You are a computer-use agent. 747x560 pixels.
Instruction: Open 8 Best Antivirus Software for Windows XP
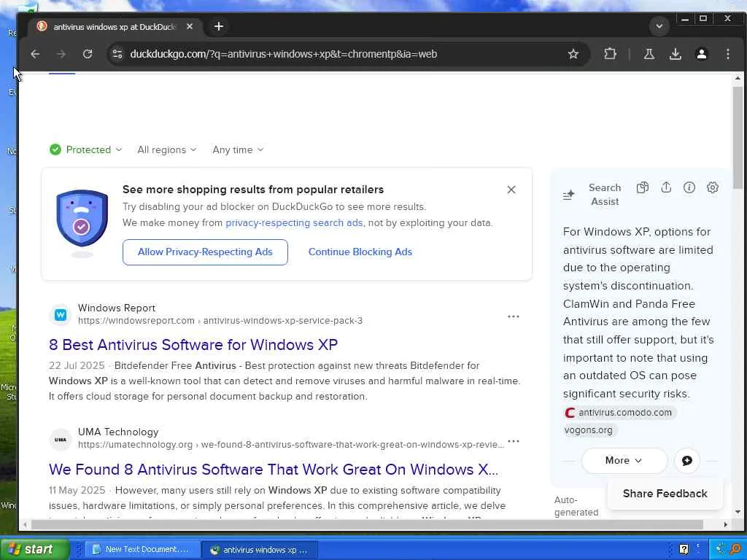click(x=193, y=345)
